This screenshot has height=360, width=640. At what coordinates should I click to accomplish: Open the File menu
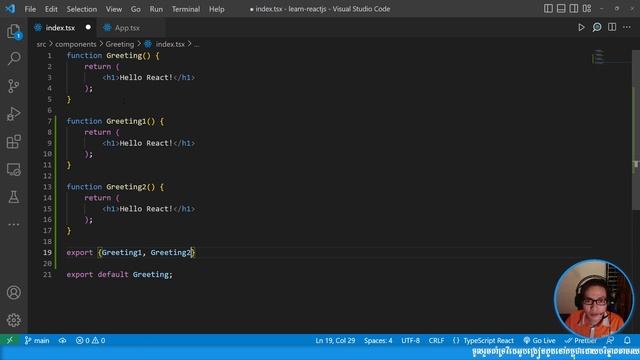(30, 9)
